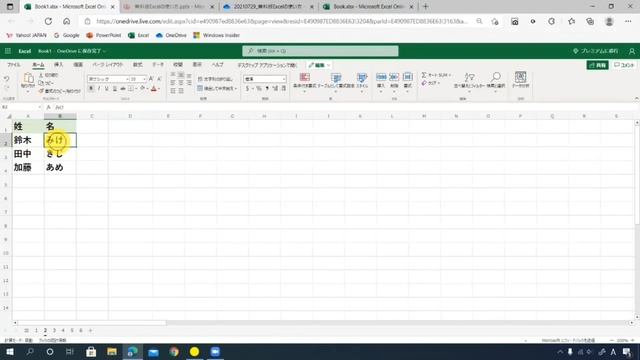
Task: Click the AutoSum sigma icon
Action: [x=424, y=75]
